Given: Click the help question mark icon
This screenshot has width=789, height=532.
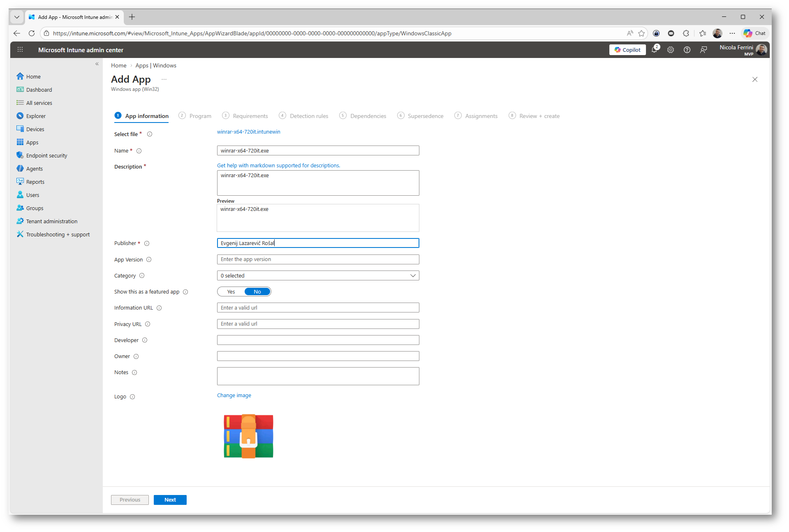Looking at the screenshot, I should click(687, 50).
